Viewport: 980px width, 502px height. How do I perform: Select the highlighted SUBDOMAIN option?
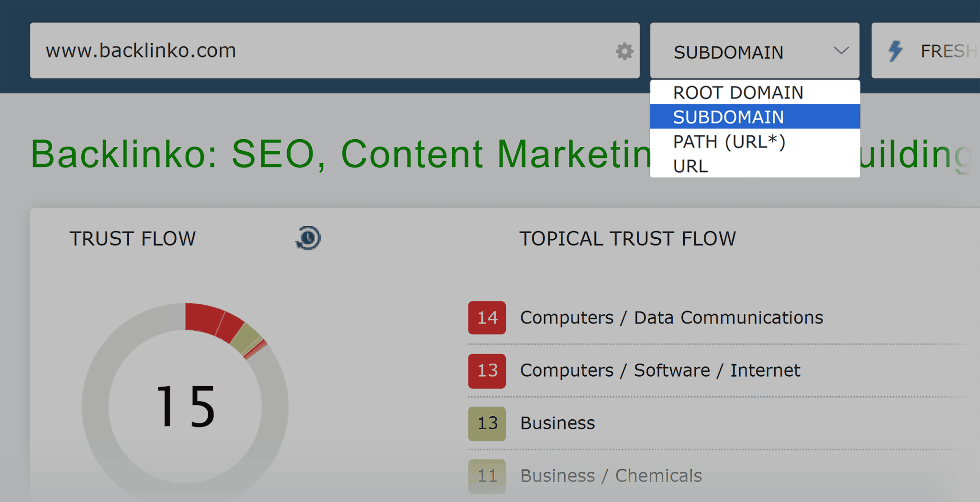click(x=755, y=117)
